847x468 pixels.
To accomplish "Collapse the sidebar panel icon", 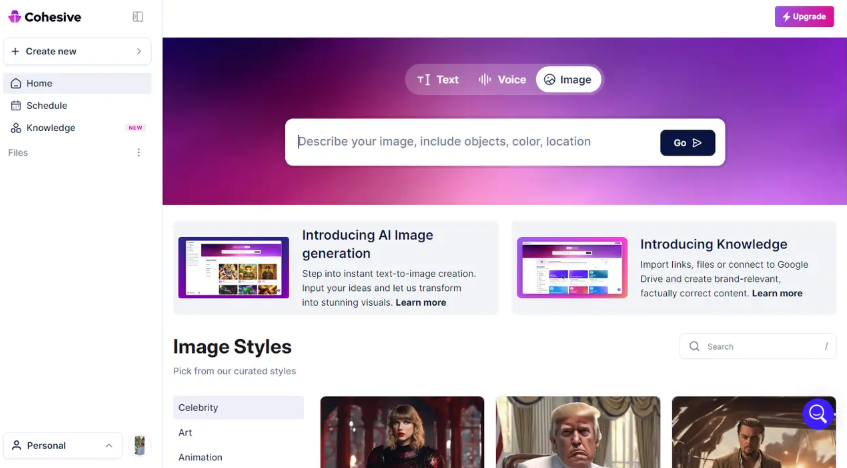I will [x=138, y=17].
